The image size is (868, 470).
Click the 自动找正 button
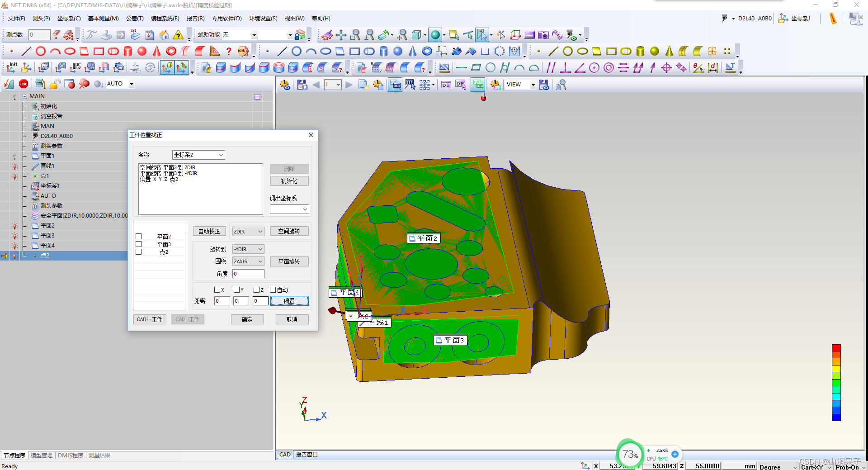point(209,231)
